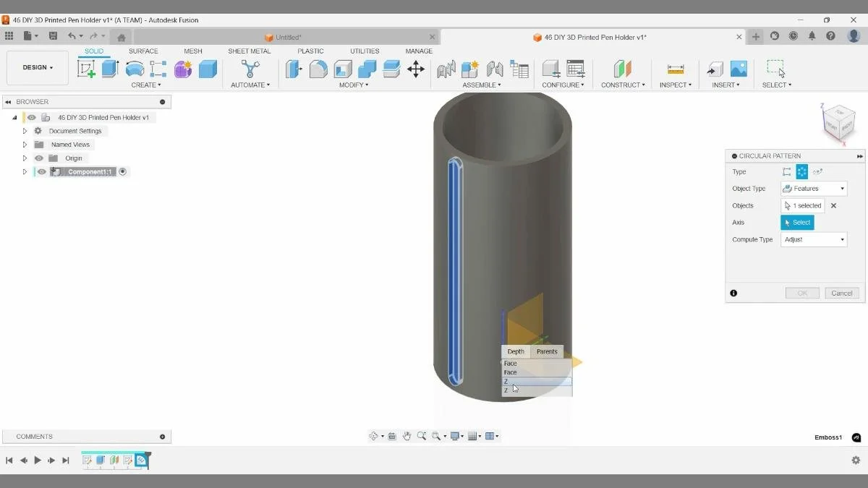Expand the Origin node in browser tree

25,158
